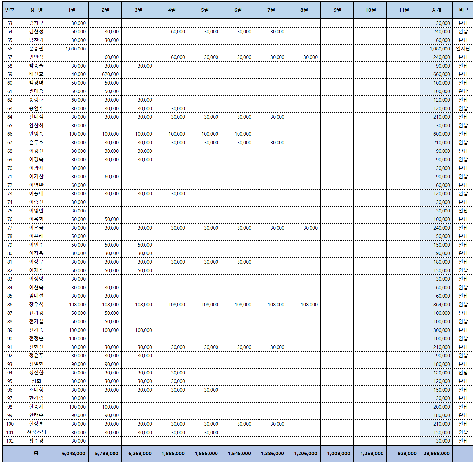
Task: Select name cell 조태형
Action: click(x=36, y=390)
